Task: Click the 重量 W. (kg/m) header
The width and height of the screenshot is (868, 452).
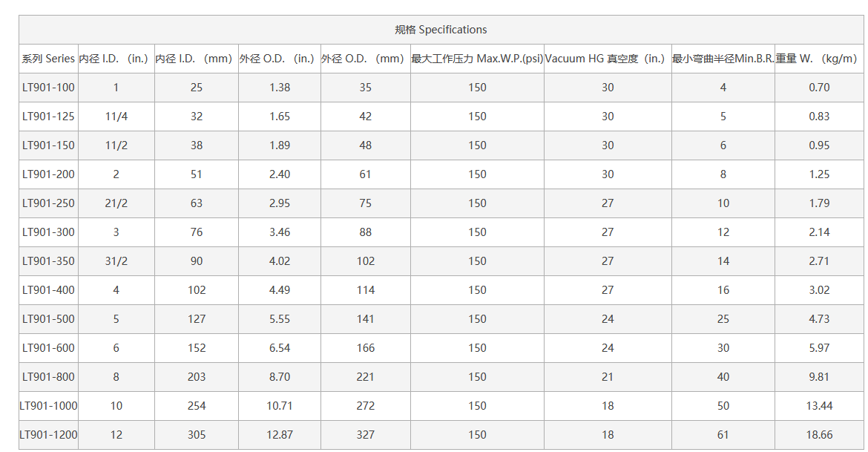Action: (x=819, y=59)
